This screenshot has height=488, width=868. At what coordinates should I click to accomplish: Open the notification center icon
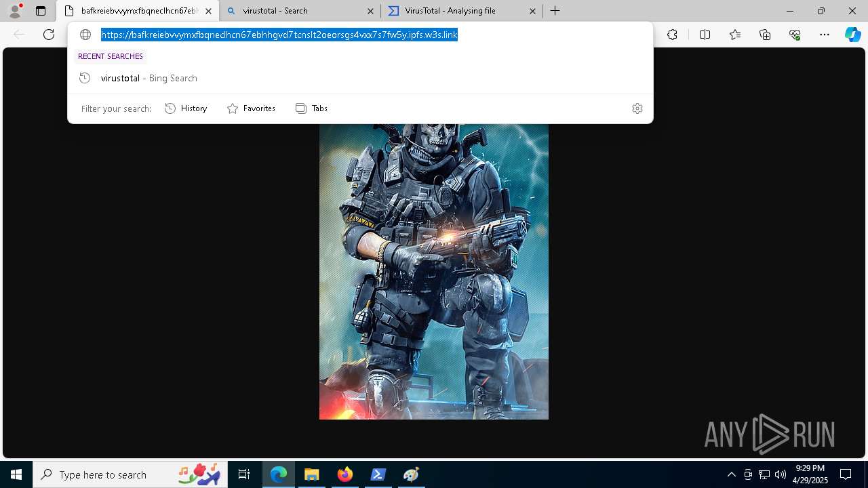click(846, 474)
